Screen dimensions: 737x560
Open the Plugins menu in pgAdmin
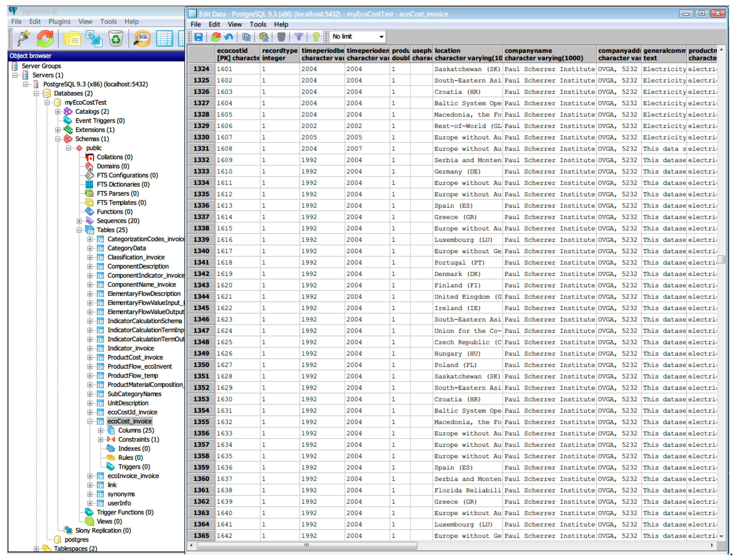pyautogui.click(x=59, y=22)
